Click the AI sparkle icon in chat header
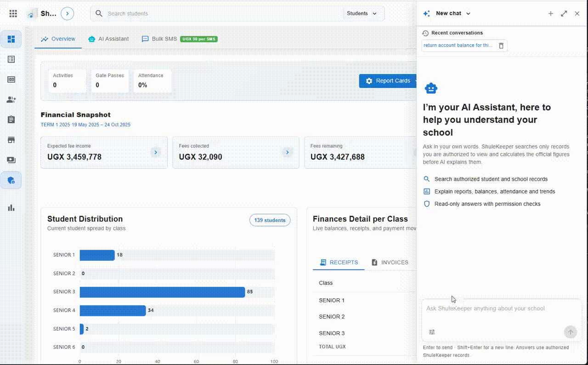Image resolution: width=588 pixels, height=365 pixels. coord(427,13)
